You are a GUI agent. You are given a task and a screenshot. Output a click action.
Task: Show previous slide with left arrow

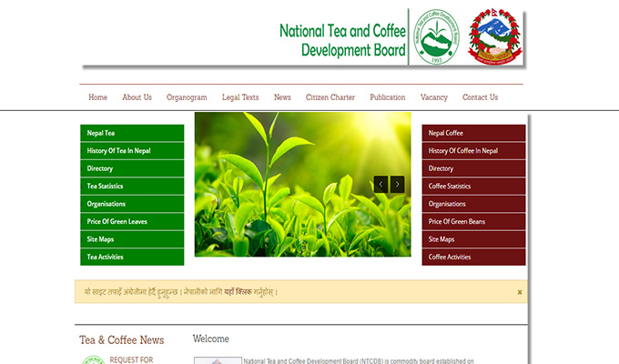tap(381, 184)
